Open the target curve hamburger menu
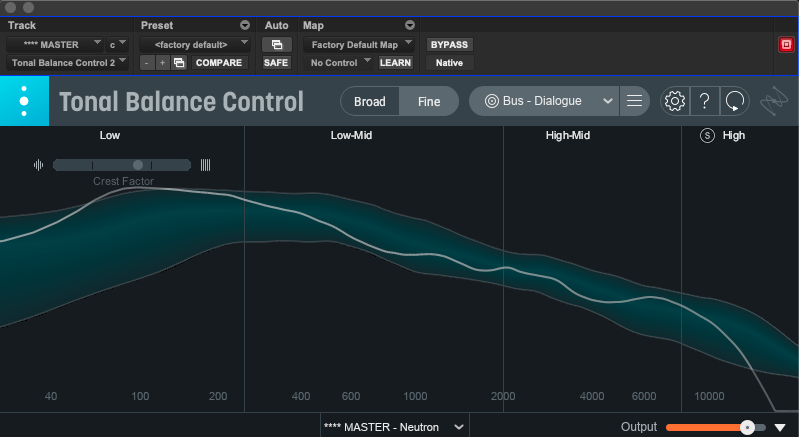This screenshot has height=437, width=799. [634, 101]
